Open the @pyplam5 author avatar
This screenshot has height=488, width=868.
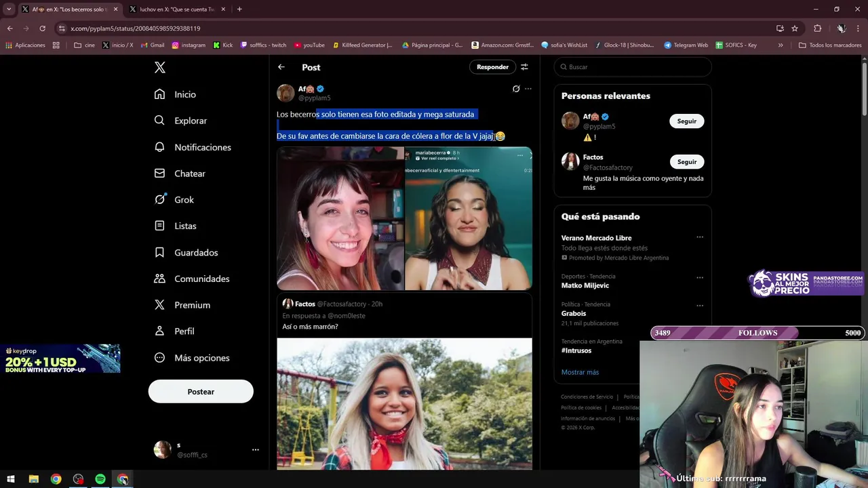click(285, 93)
